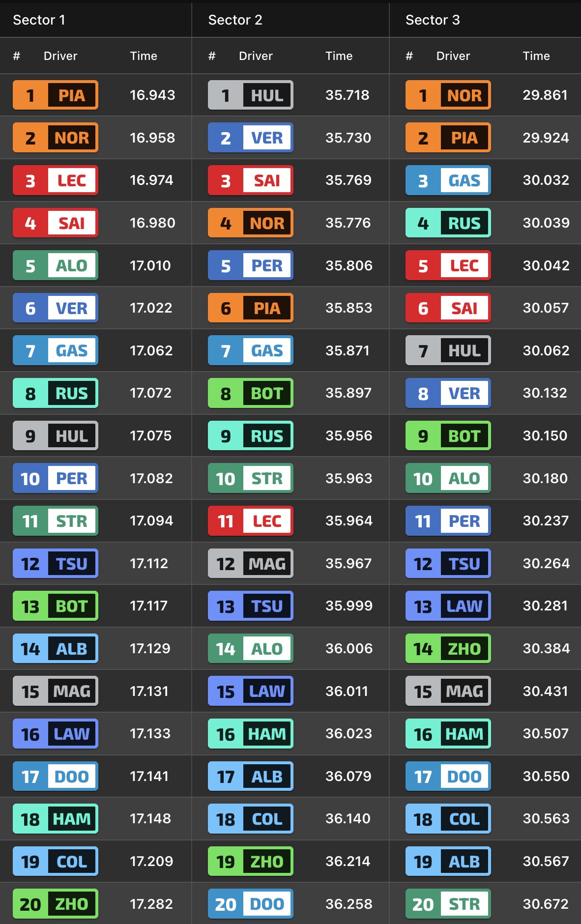Select the HUL badge leading Sector 2
The height and width of the screenshot is (924, 581).
point(251,95)
